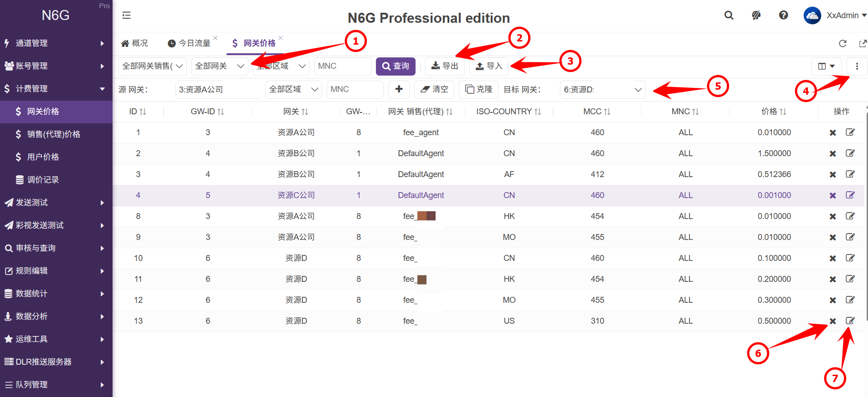Open help question-mark icon

(784, 15)
